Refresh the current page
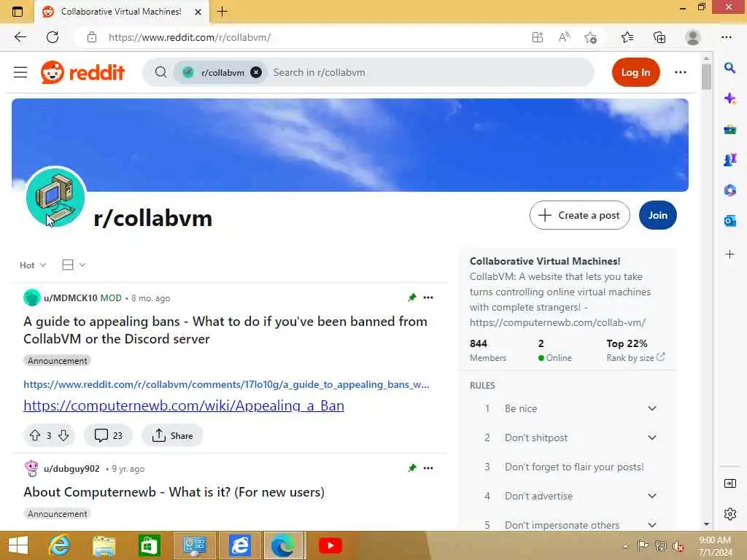 pos(53,37)
